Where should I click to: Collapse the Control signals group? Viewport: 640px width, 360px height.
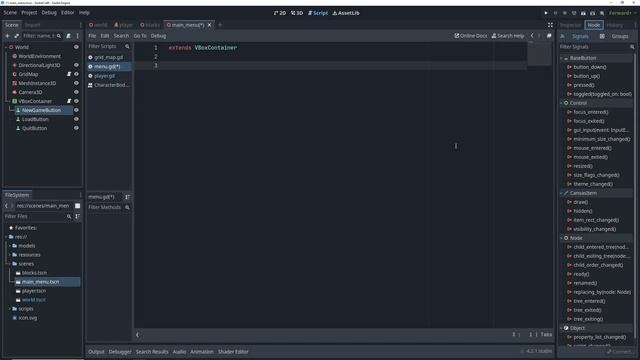click(562, 103)
